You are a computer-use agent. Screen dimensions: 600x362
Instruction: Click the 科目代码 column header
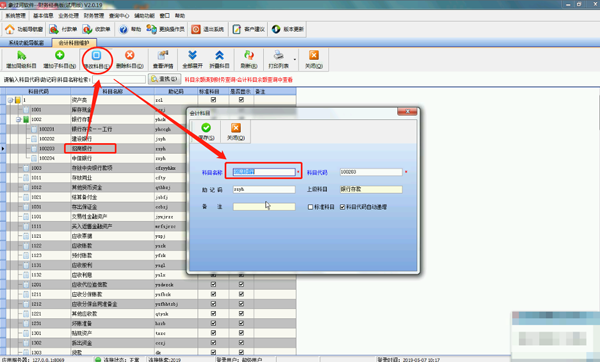tap(38, 91)
